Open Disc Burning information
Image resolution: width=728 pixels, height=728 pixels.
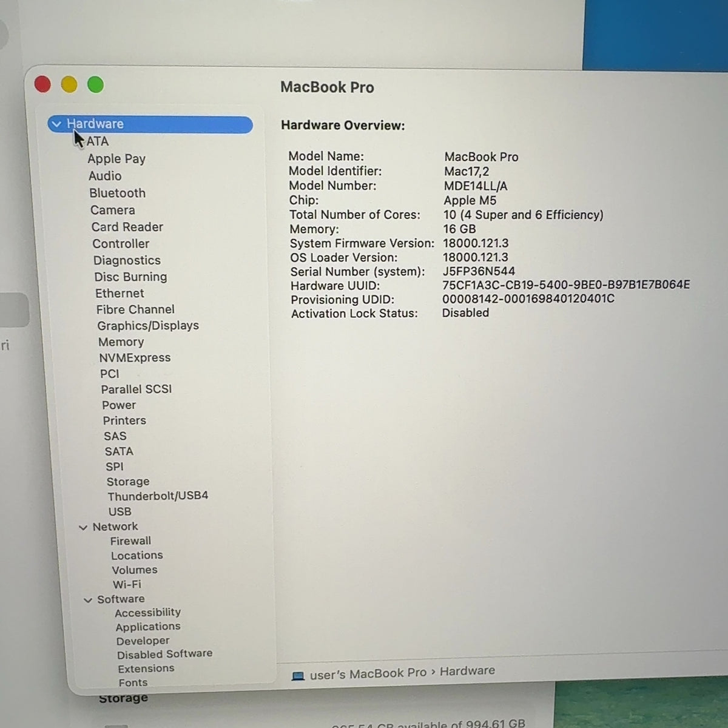(130, 277)
